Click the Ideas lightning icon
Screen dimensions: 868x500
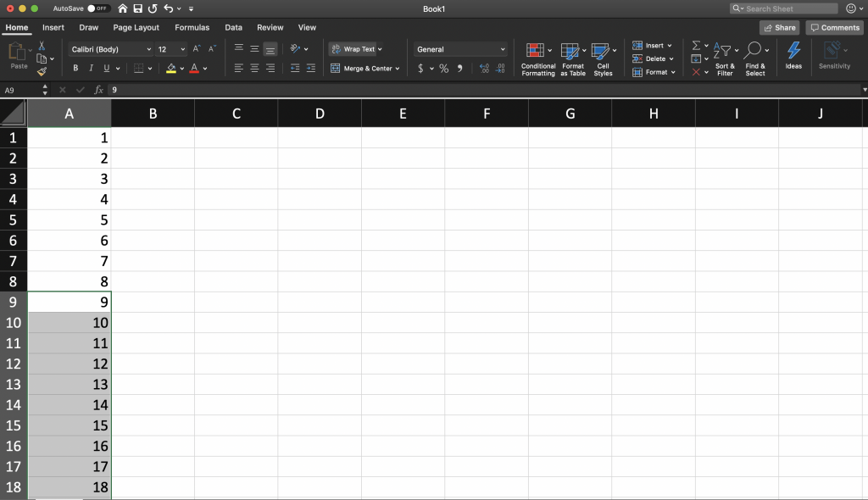(x=793, y=55)
